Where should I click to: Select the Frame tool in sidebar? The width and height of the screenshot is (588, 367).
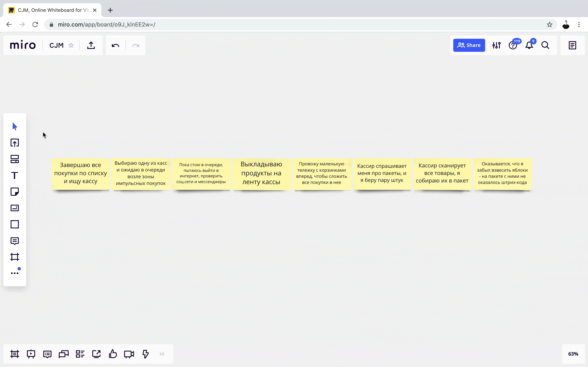point(14,257)
